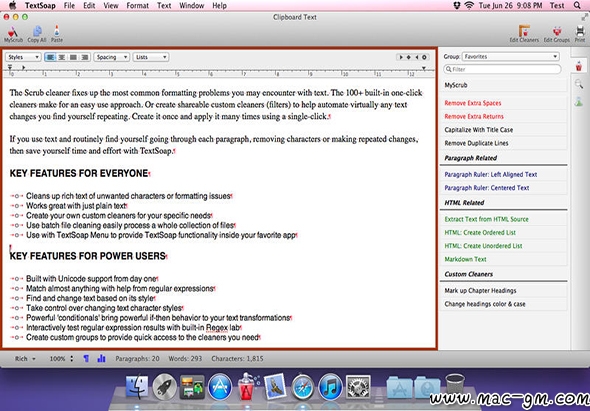Viewport: 590px width, 411px height.
Task: Apply the Remove Extra Spaces cleaner
Action: coord(503,103)
